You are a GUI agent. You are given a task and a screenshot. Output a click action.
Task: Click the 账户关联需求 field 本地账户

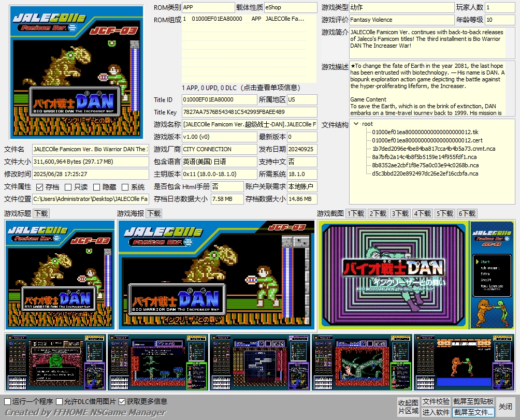pos(302,186)
